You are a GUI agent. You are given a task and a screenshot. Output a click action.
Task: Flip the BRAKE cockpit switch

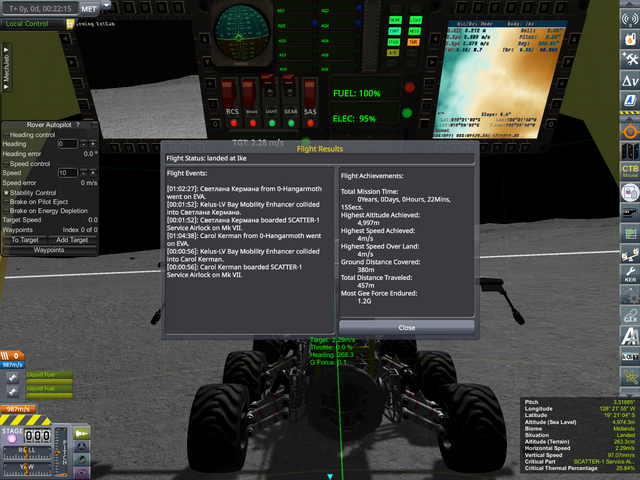(250, 93)
